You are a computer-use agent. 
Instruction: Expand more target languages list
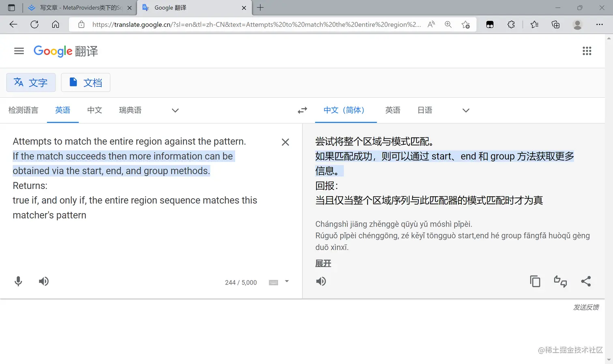(466, 110)
